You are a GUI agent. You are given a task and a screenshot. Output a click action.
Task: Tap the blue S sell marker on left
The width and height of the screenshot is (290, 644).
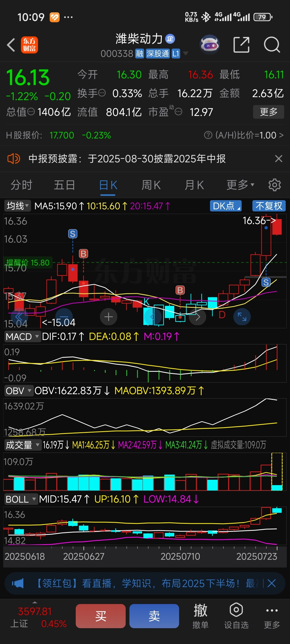tap(73, 234)
